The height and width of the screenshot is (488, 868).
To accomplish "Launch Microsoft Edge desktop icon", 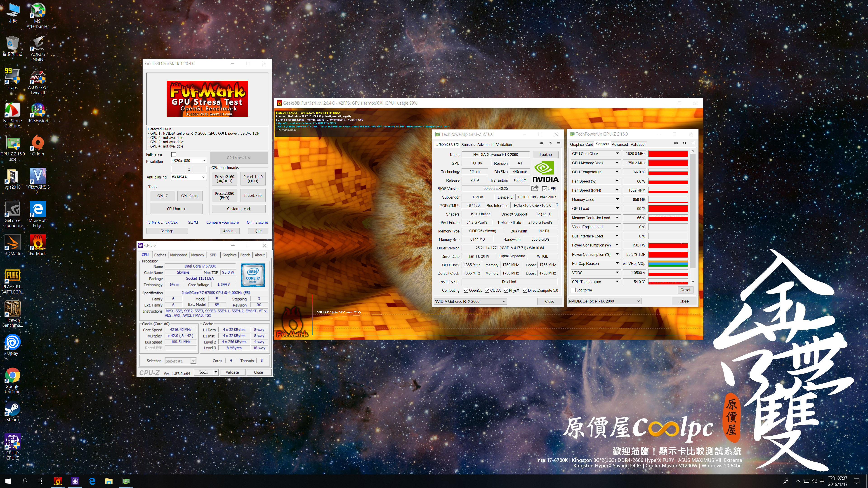I will 38,215.
